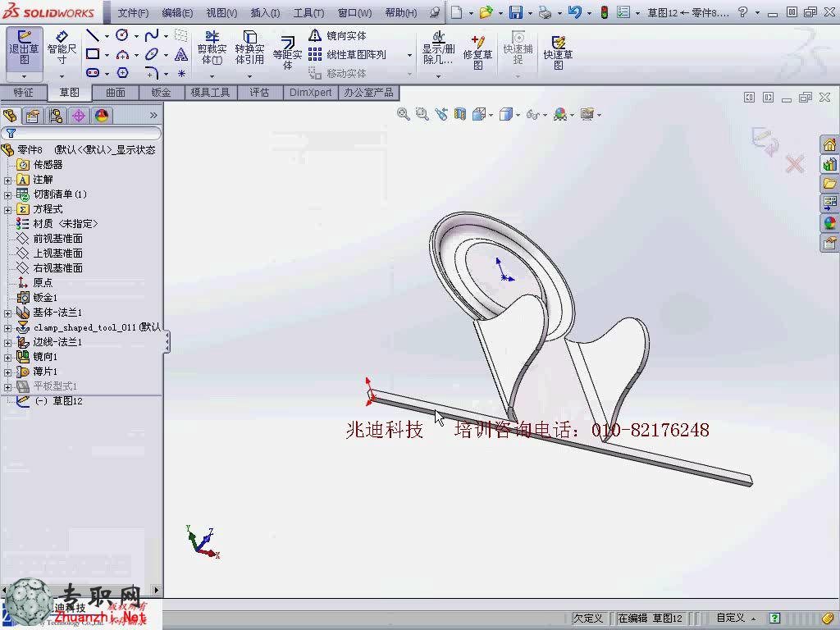Click the Rebuild traffic light icon
Image resolution: width=840 pixels, height=630 pixels.
click(605, 12)
